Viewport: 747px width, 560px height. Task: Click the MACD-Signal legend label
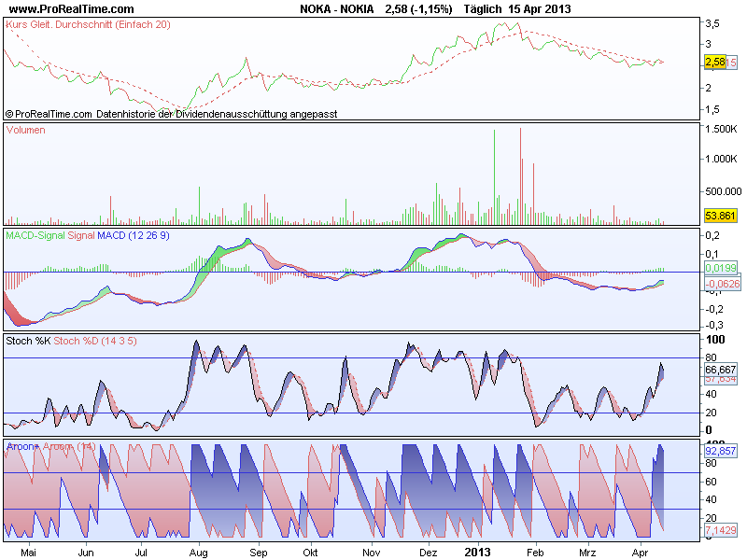pyautogui.click(x=35, y=235)
